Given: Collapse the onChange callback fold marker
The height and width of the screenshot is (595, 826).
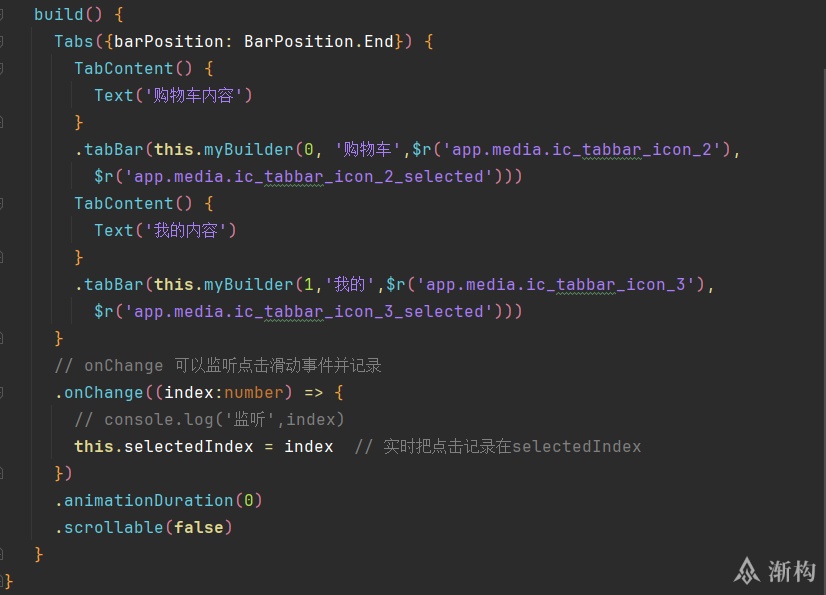Looking at the screenshot, I should coord(2,393).
